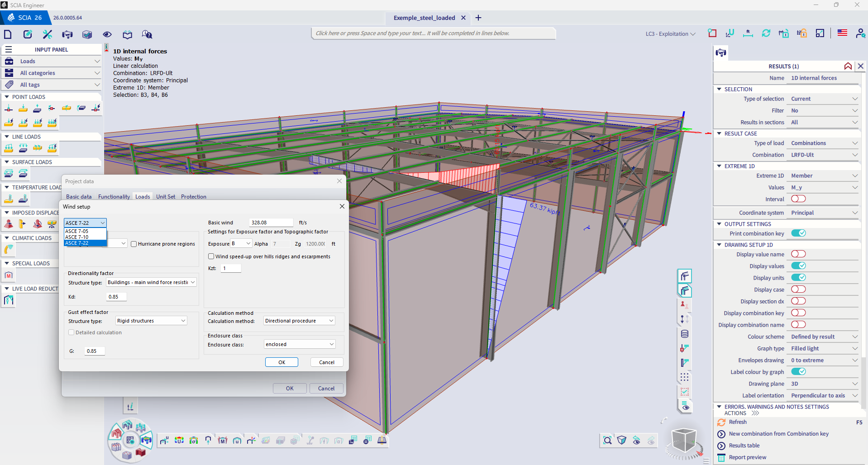Check Wind speed-up over hills ridges and escarpments
Viewport: 868px width, 465px height.
click(211, 256)
